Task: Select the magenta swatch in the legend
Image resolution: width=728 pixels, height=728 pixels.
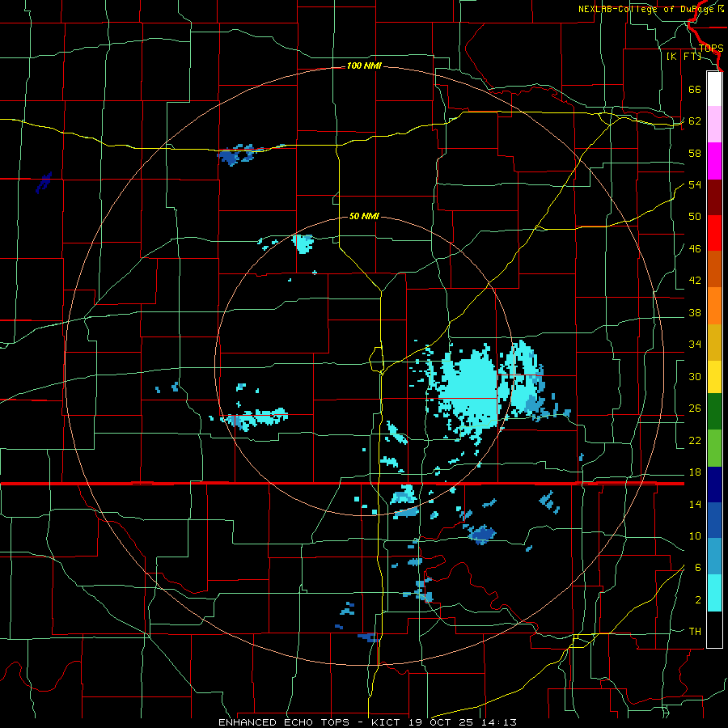Action: (714, 161)
